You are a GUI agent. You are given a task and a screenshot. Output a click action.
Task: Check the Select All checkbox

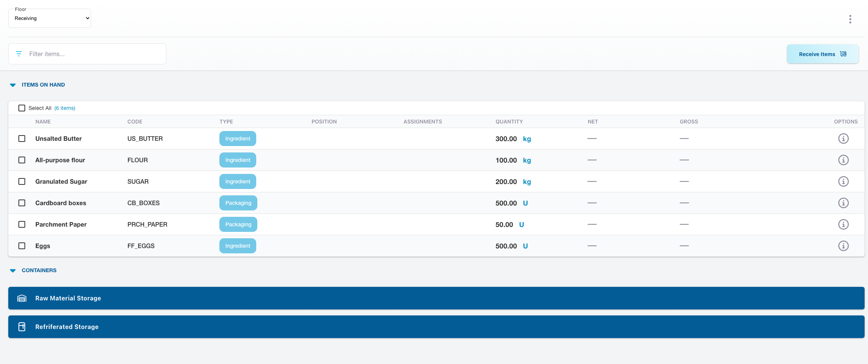click(x=22, y=108)
